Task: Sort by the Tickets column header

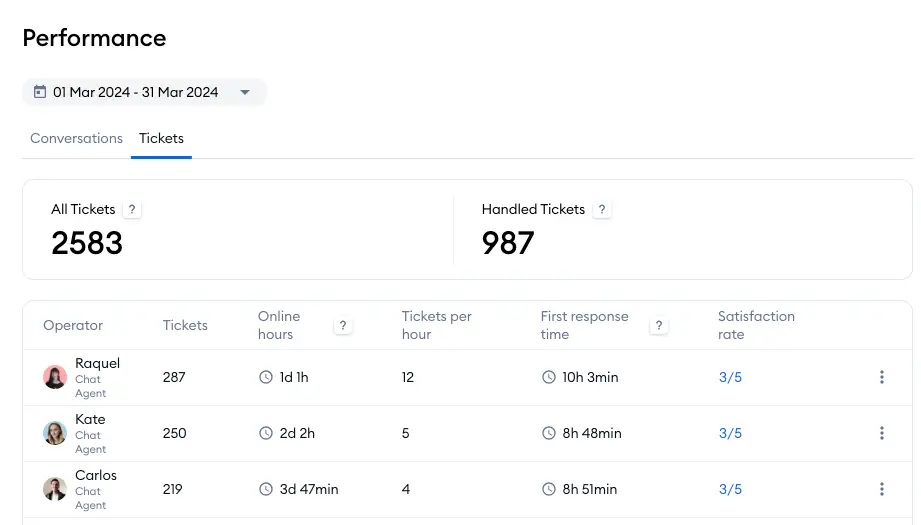Action: [185, 325]
